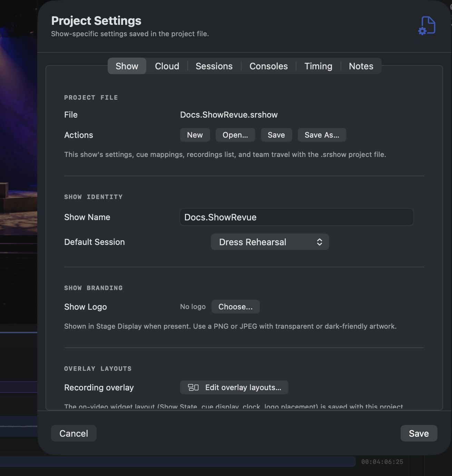452x476 pixels.
Task: Click the OVERLAY LAYOUTS section heading
Action: (98, 369)
